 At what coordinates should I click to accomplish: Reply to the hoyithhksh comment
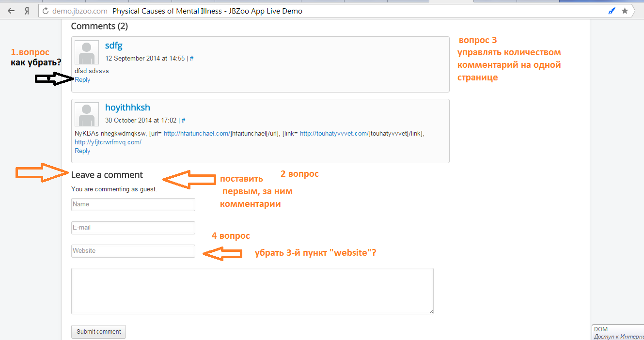82,151
